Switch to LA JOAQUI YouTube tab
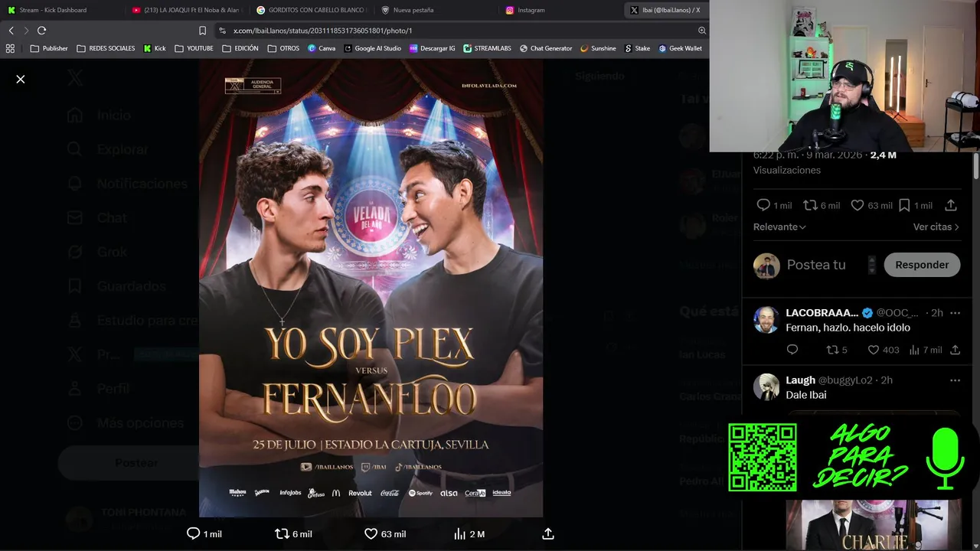980x551 pixels. [x=185, y=10]
